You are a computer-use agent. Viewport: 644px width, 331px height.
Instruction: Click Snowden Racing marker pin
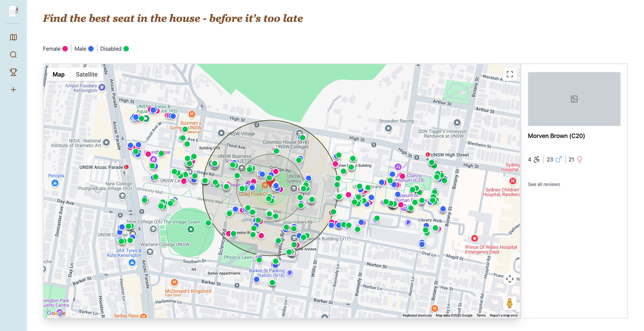coord(388,128)
